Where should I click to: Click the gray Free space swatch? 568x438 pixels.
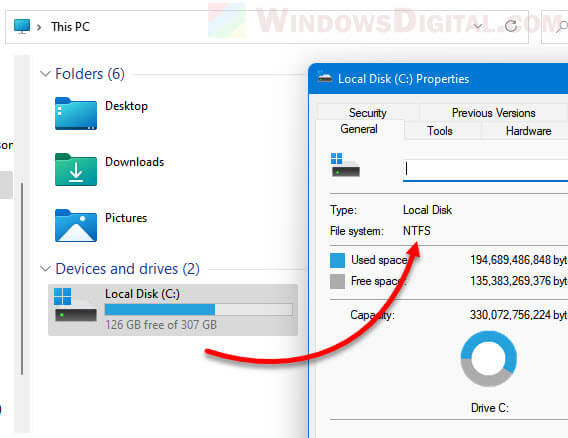point(337,281)
